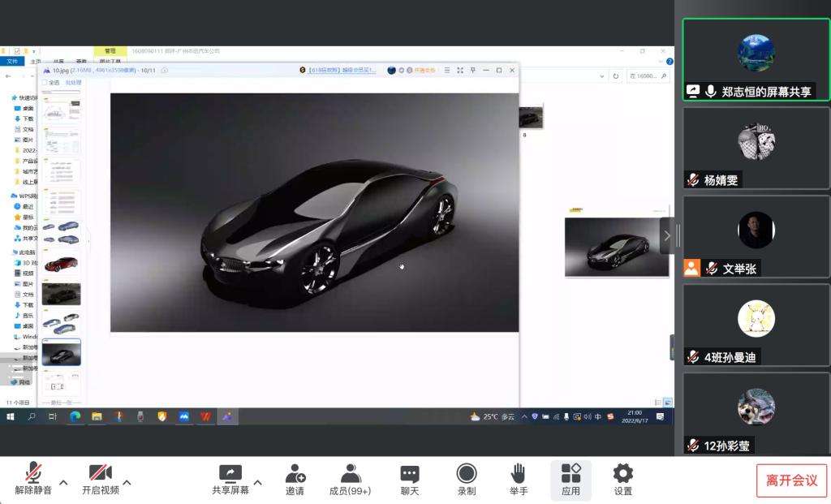Open image viewer hamburger menu
Screen dimensions: 831x504
coord(447,70)
